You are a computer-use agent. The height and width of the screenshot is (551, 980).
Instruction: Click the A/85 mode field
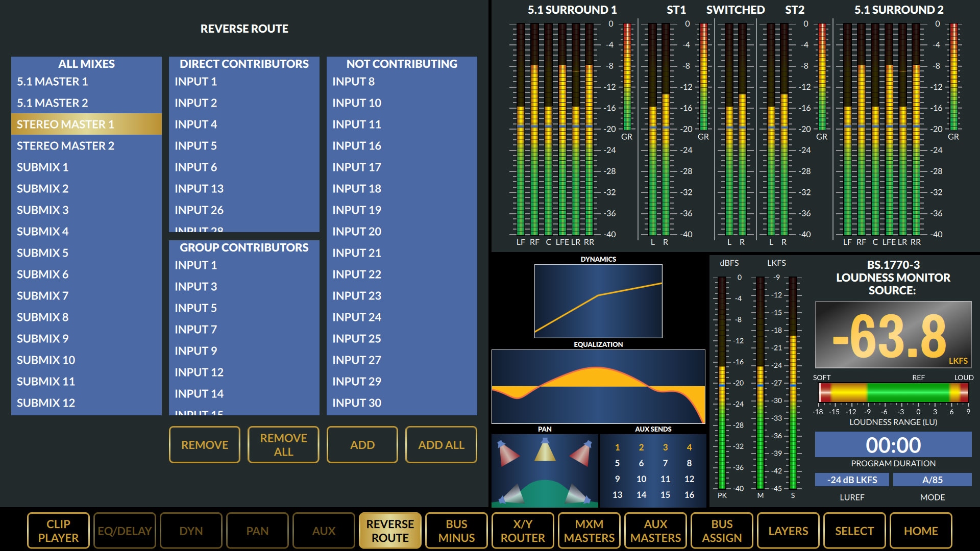(x=933, y=480)
